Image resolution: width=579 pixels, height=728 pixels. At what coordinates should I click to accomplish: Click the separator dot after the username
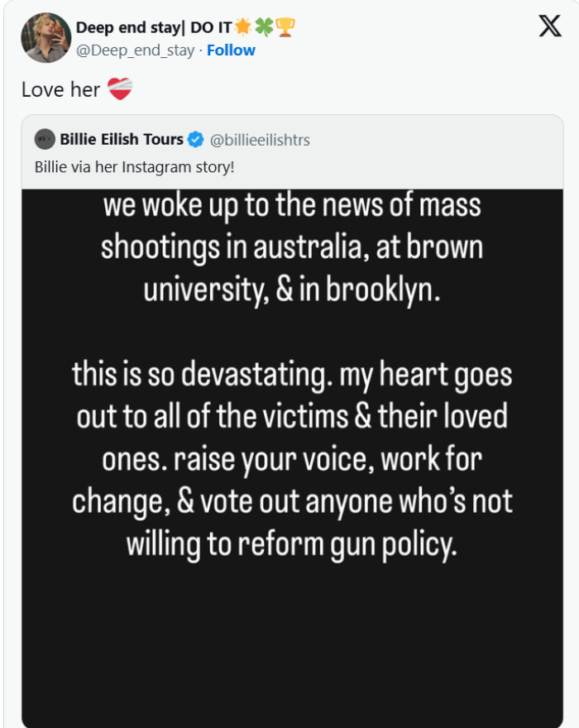[x=200, y=50]
